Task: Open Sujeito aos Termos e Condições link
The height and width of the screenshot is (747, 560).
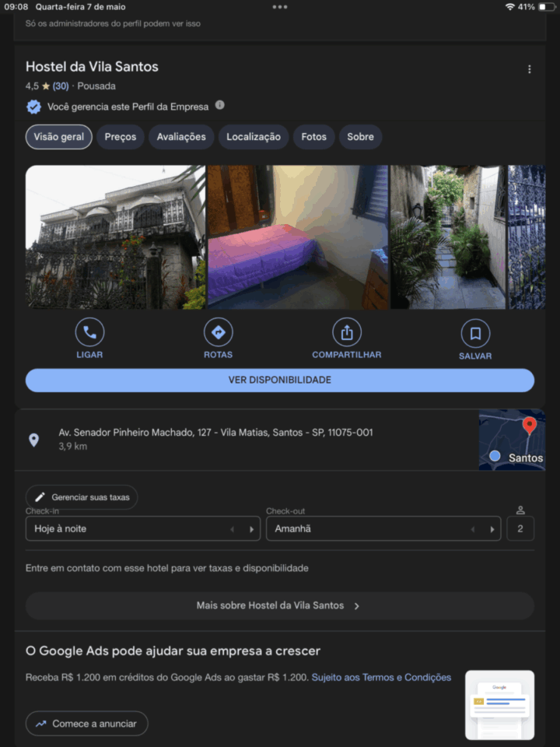Action: coord(381,678)
